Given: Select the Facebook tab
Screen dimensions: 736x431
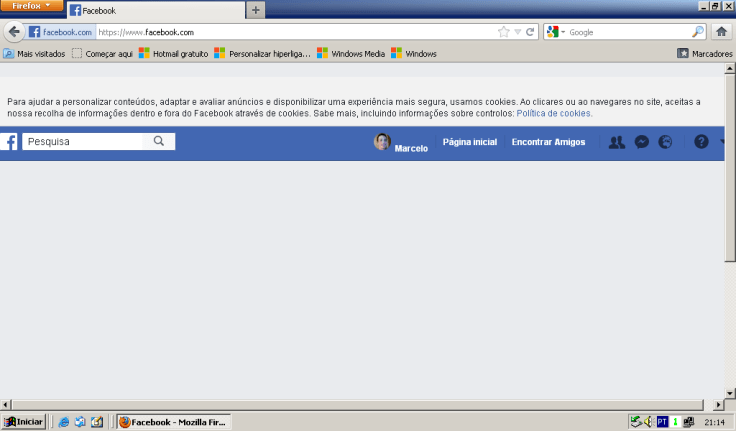Looking at the screenshot, I should tap(155, 10).
